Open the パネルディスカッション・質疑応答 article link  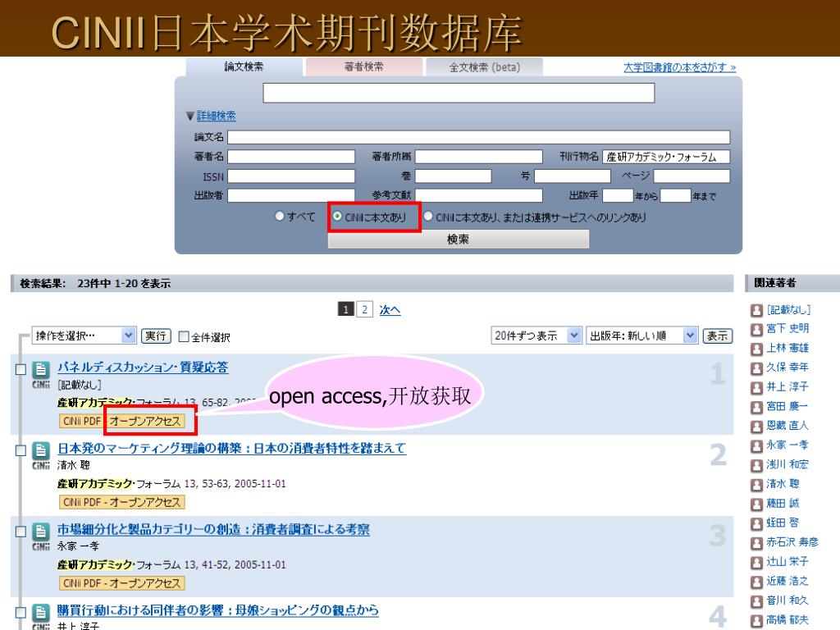coord(143,367)
